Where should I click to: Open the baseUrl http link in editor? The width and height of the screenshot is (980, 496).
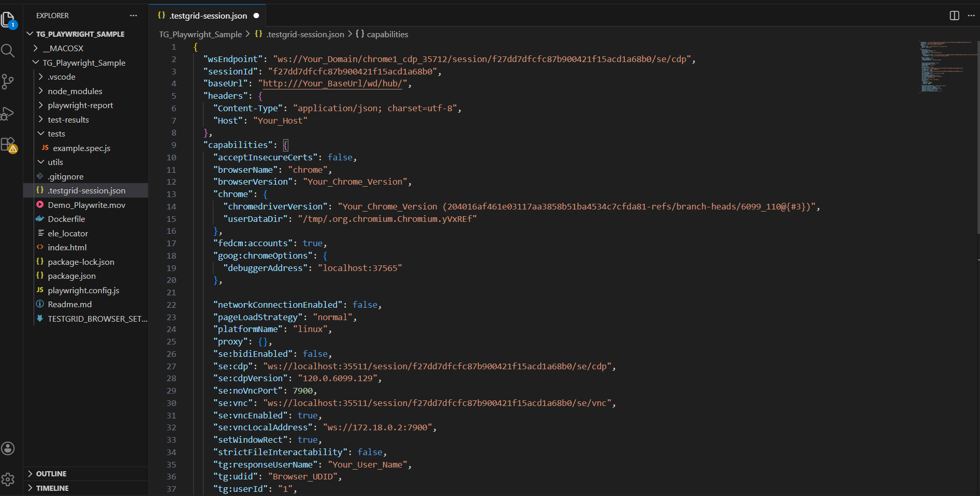(x=332, y=84)
